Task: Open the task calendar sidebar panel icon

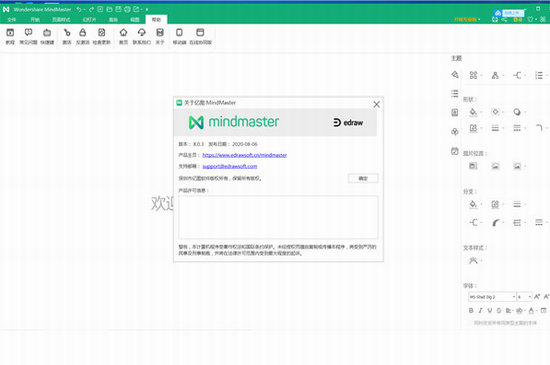Action: point(455,151)
